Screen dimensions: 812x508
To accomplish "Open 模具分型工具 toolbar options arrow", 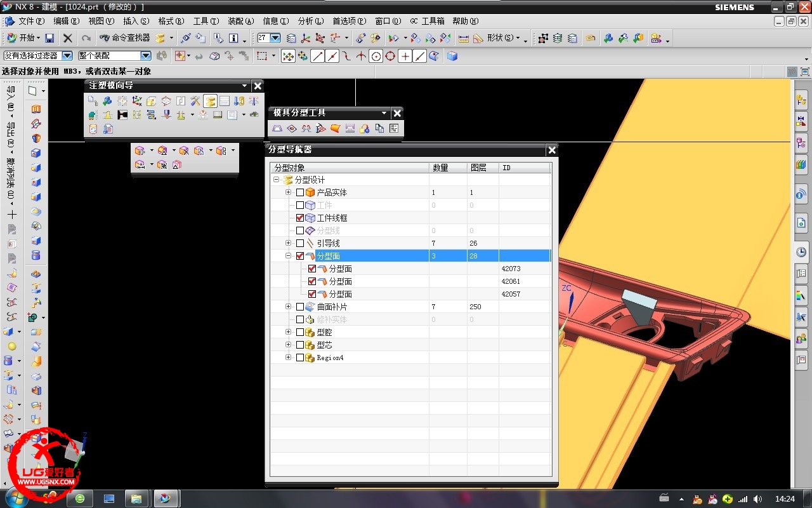I will [x=384, y=113].
